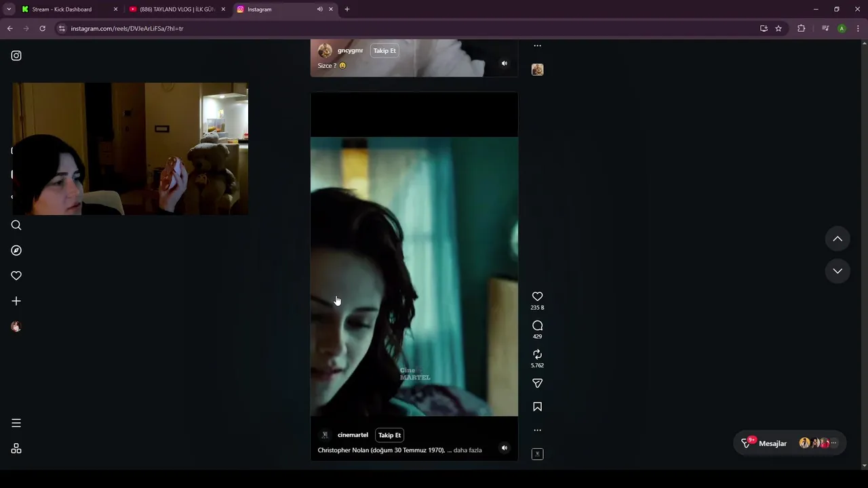Open the Chrome three-dot menu
868x488 pixels.
point(858,28)
